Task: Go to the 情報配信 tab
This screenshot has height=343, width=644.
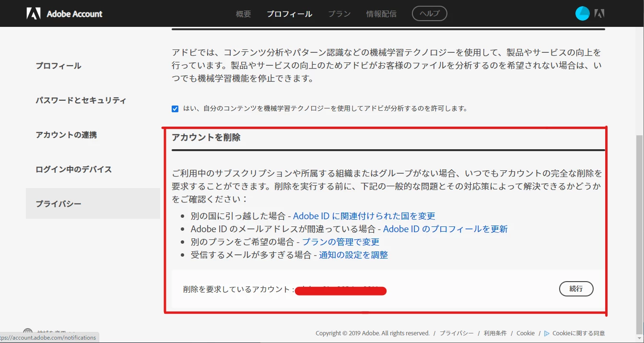Action: (x=381, y=14)
